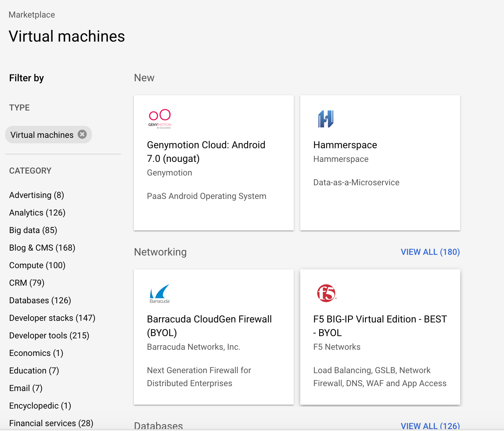Filter by Economics (1) category
The image size is (504, 431).
36,353
